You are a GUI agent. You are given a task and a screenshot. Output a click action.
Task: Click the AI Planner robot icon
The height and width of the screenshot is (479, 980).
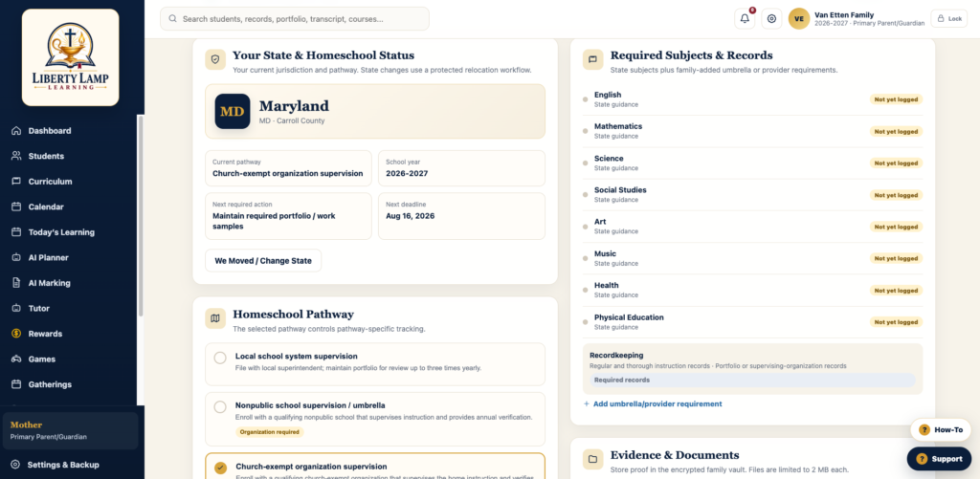[16, 257]
